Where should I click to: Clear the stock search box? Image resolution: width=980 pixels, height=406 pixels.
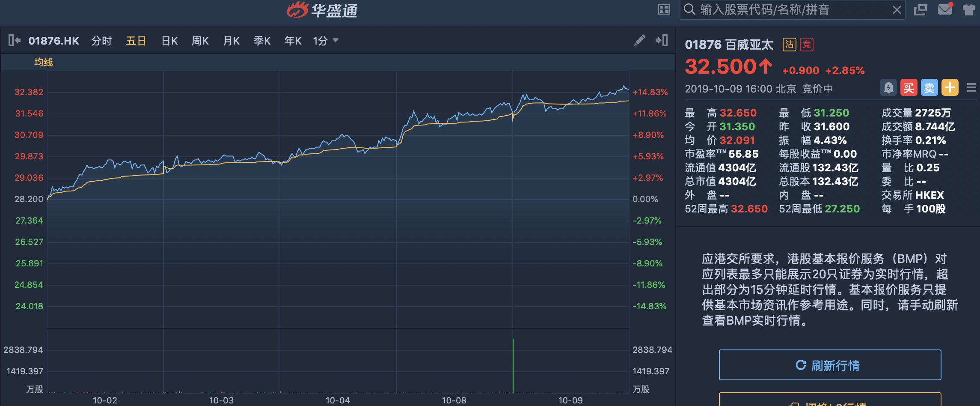897,10
